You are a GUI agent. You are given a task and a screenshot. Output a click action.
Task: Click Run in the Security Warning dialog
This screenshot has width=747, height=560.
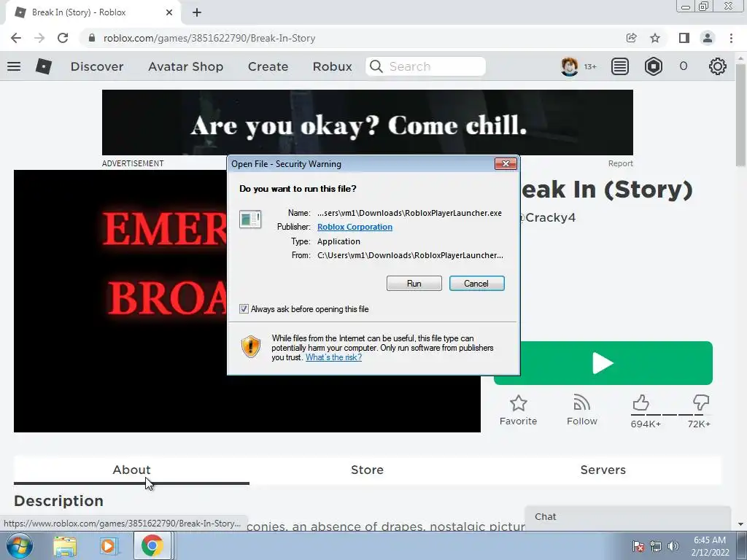pos(414,284)
